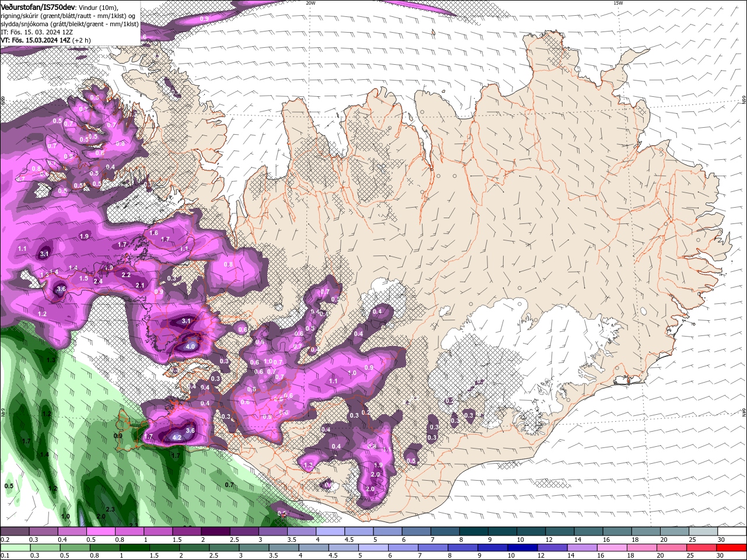Click the 4.0 precipitation value on the map
747x560 pixels.
point(190,346)
